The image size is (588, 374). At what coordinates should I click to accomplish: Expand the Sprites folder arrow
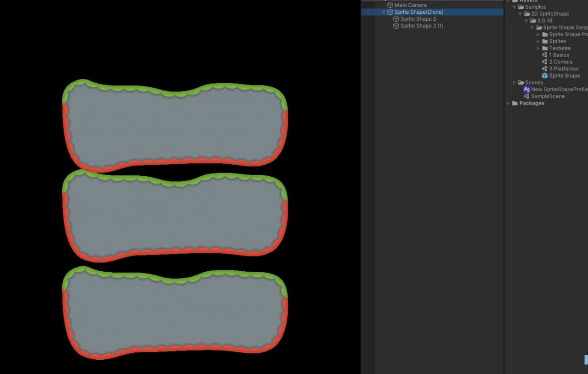coord(538,41)
